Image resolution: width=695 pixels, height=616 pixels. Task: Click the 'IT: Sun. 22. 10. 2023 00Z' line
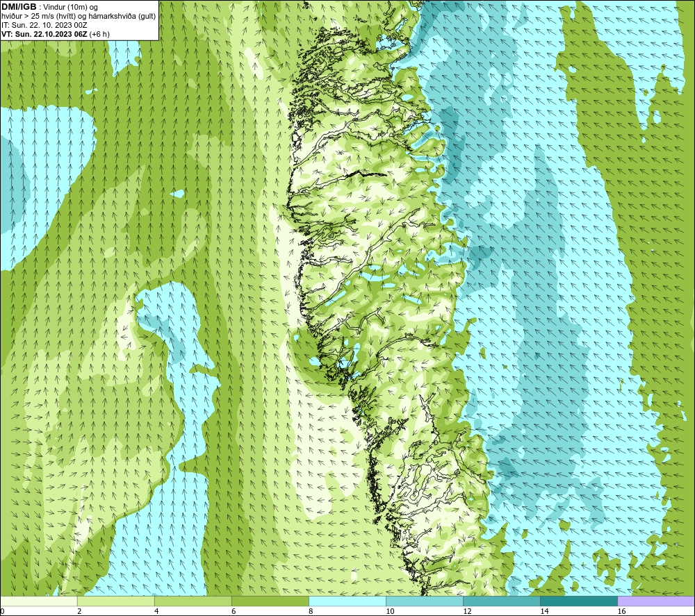(x=44, y=25)
